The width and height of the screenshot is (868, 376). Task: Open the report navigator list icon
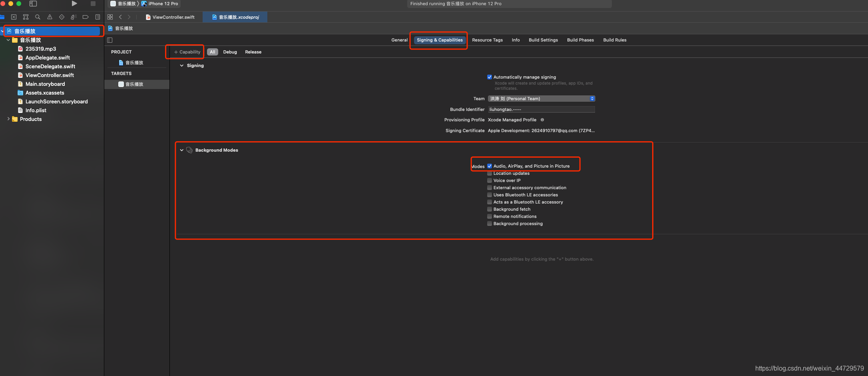tap(98, 17)
